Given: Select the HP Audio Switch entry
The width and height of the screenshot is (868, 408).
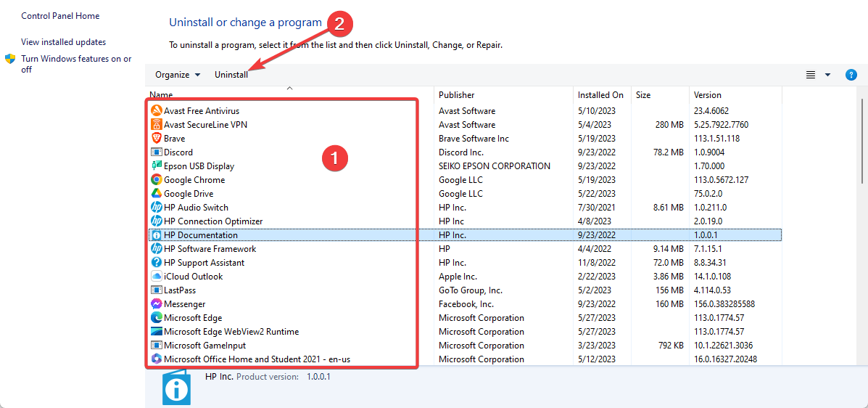Looking at the screenshot, I should pyautogui.click(x=196, y=208).
